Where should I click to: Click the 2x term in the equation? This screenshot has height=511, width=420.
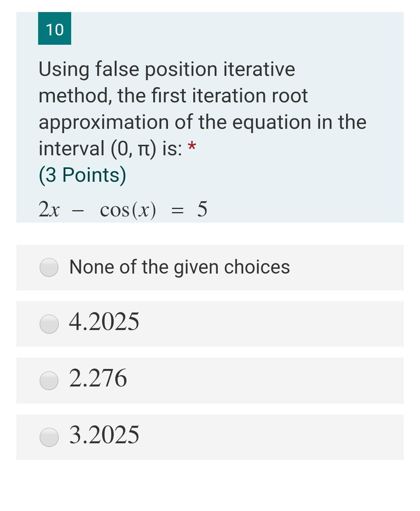(x=49, y=209)
